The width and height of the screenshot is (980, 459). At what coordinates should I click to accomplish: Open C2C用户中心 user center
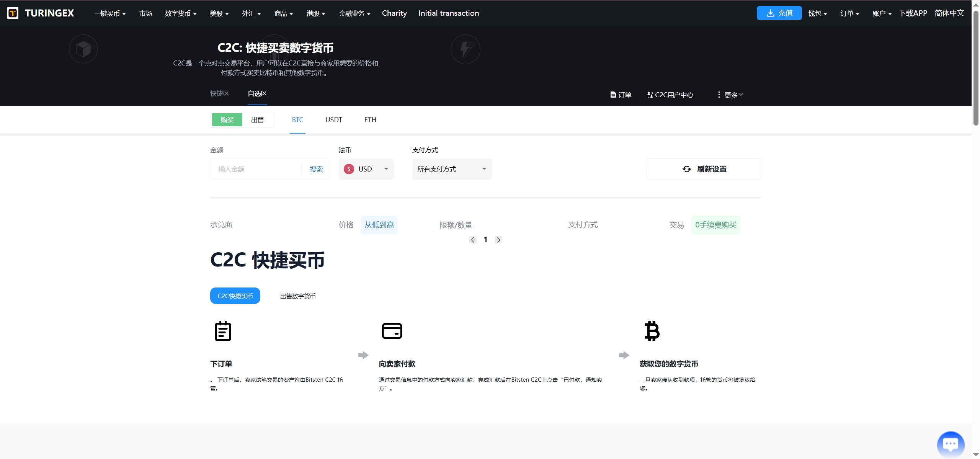pyautogui.click(x=670, y=95)
